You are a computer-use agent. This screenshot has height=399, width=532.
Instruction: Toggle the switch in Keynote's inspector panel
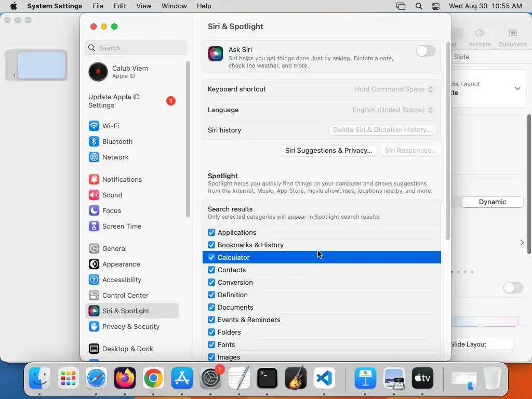click(x=513, y=288)
